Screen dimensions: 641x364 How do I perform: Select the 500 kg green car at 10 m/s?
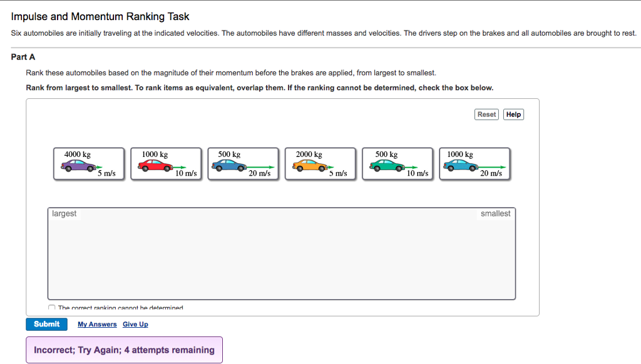397,163
